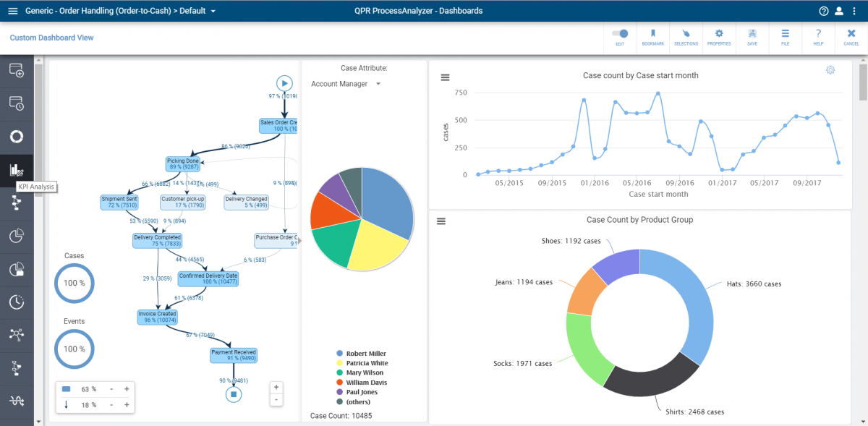Click the branching flow sidebar icon

[16, 368]
